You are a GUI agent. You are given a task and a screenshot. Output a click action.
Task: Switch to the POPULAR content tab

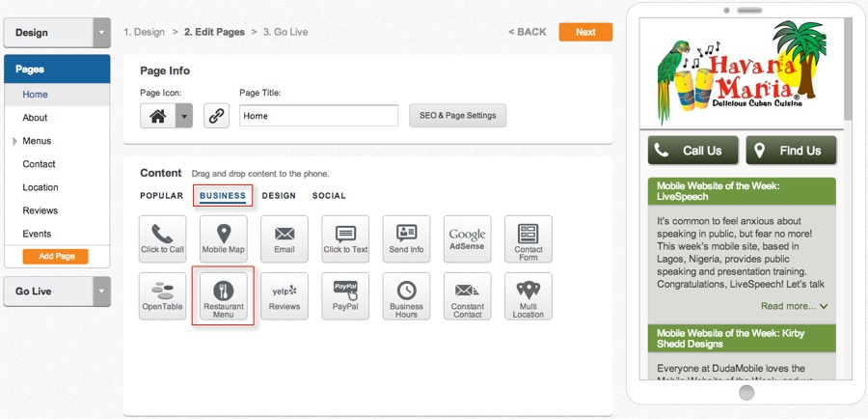coord(161,196)
